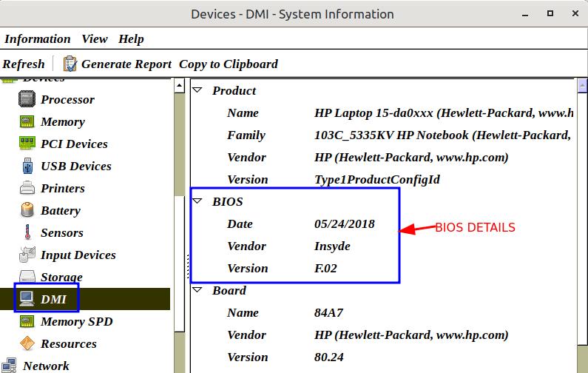Click the Generate Report label
The height and width of the screenshot is (373, 588).
[x=126, y=64]
